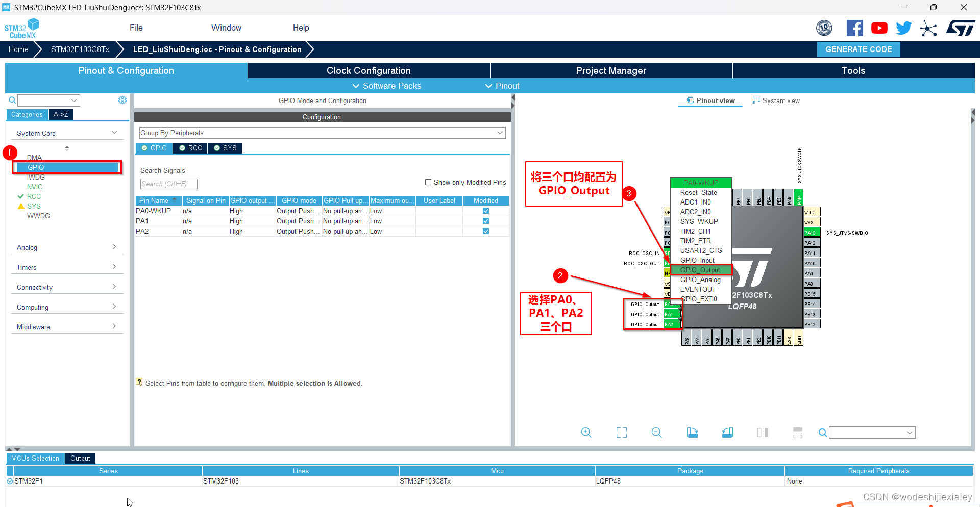Open ST YouTube channel icon
Screen dimensions: 980x507
(x=879, y=28)
